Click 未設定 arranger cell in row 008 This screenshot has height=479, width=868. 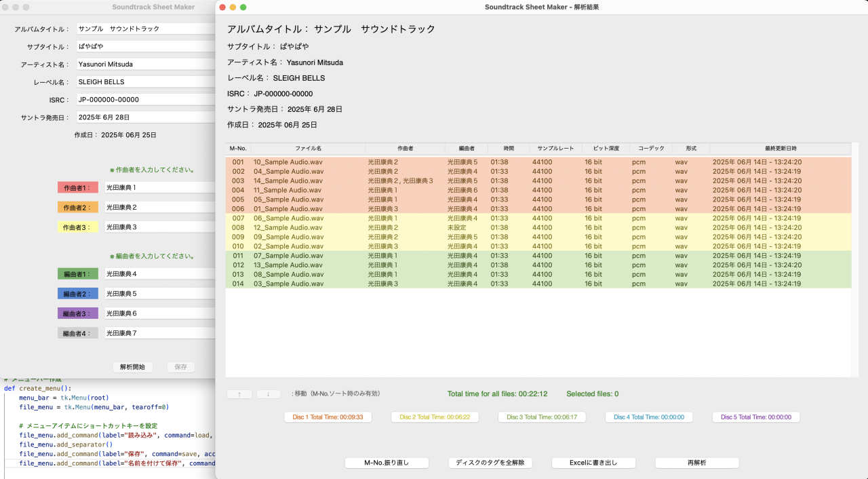click(456, 228)
